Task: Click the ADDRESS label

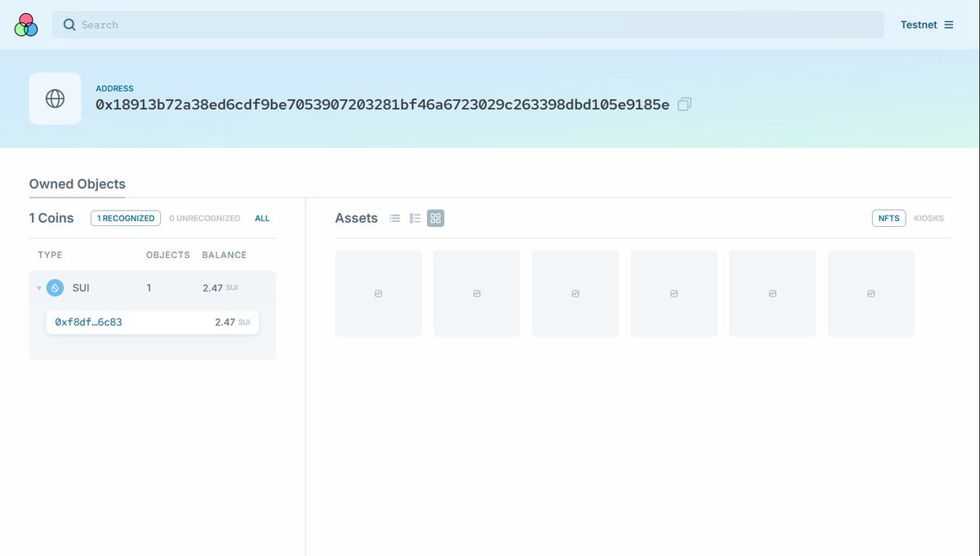Action: coord(114,88)
